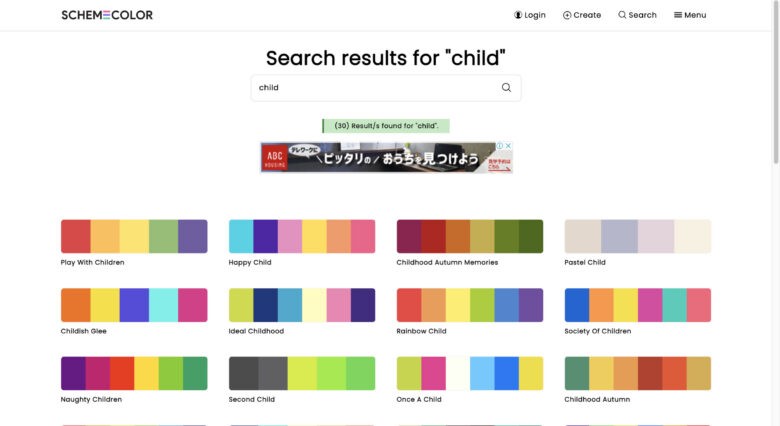This screenshot has height=426, width=780.
Task: Click the Create plus icon
Action: [567, 15]
